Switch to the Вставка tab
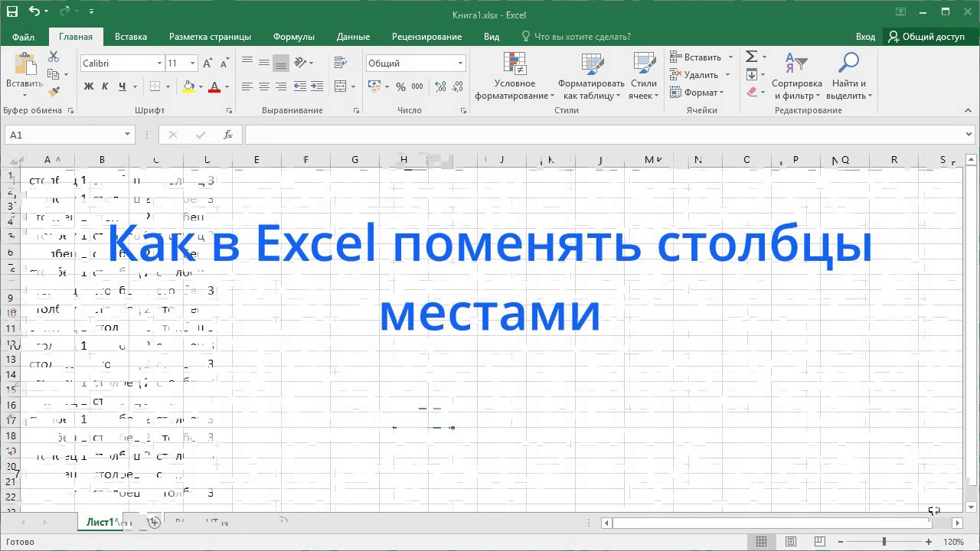Screen dimensions: 980x551 (131, 36)
